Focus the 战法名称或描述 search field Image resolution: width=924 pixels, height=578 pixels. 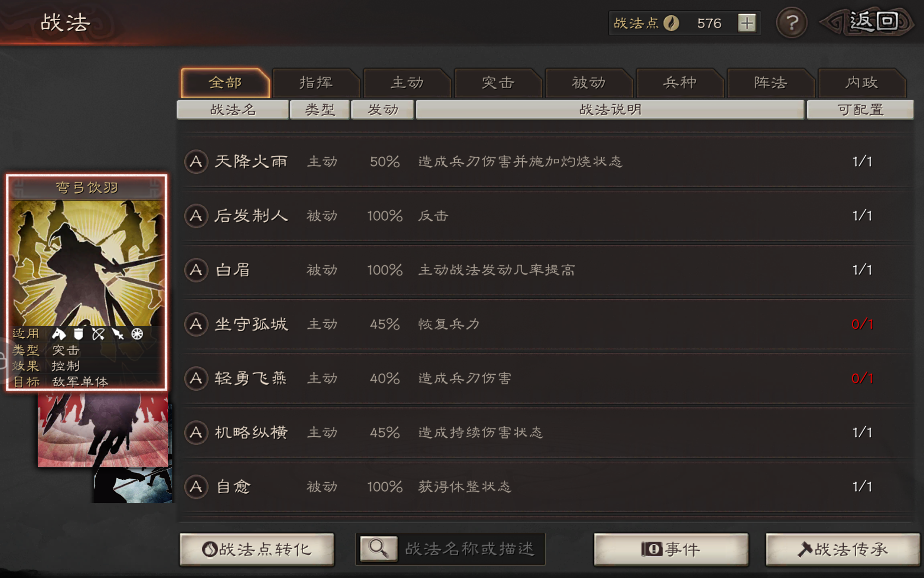(471, 549)
